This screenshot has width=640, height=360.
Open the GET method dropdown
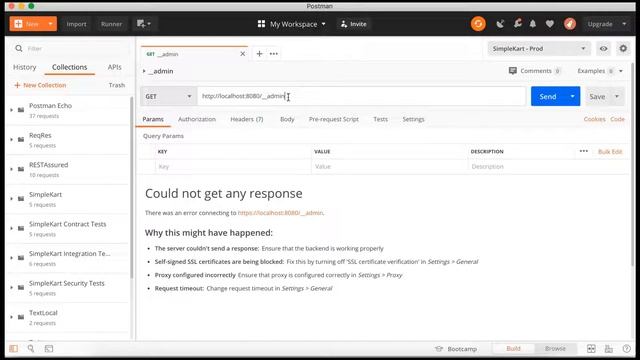[169, 97]
